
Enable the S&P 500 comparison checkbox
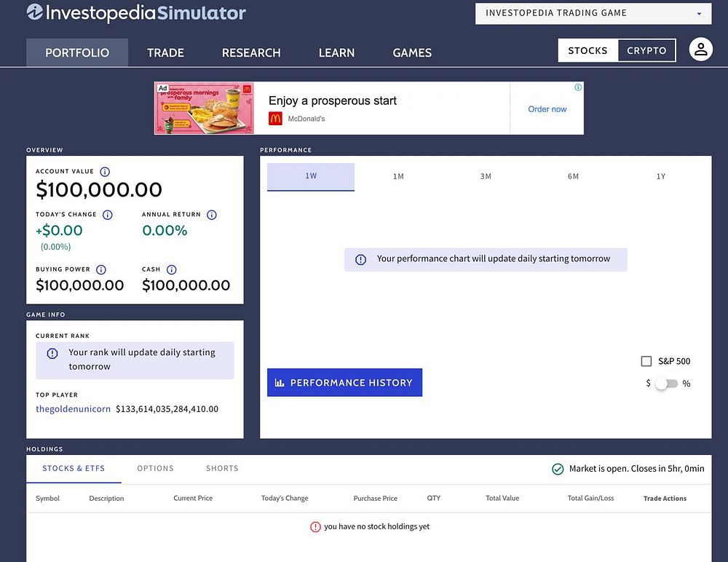pos(646,361)
